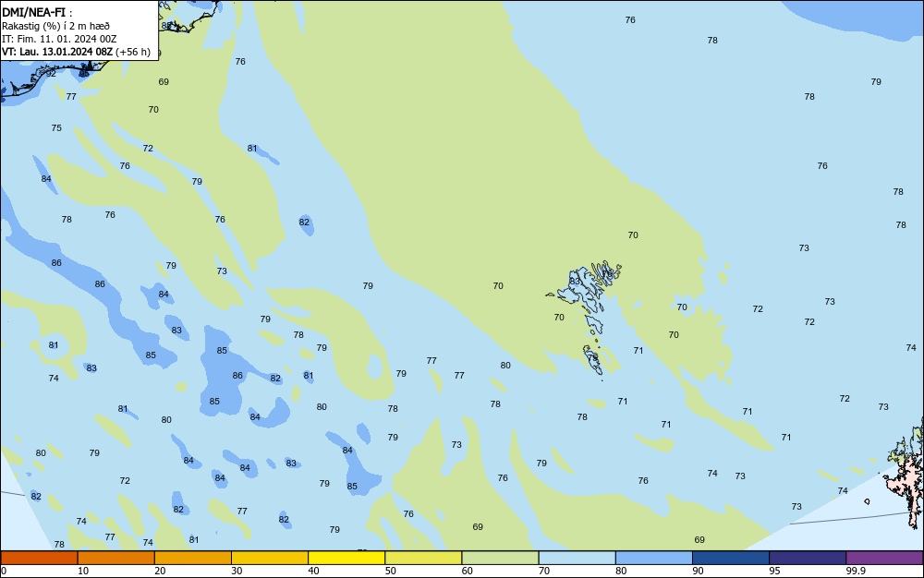Click the "30" tick label on the legend
The image size is (924, 578).
[x=237, y=571]
